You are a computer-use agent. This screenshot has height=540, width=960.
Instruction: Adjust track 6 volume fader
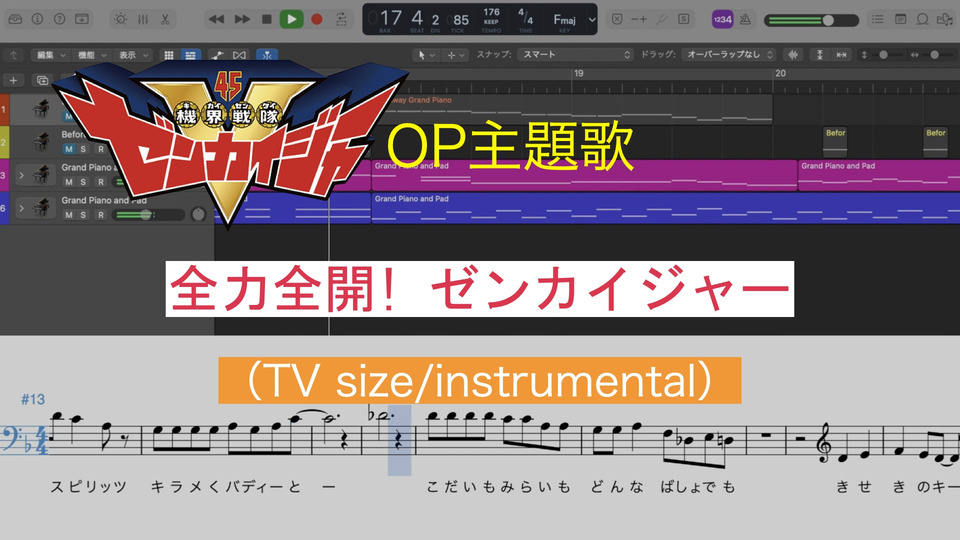pos(149,215)
